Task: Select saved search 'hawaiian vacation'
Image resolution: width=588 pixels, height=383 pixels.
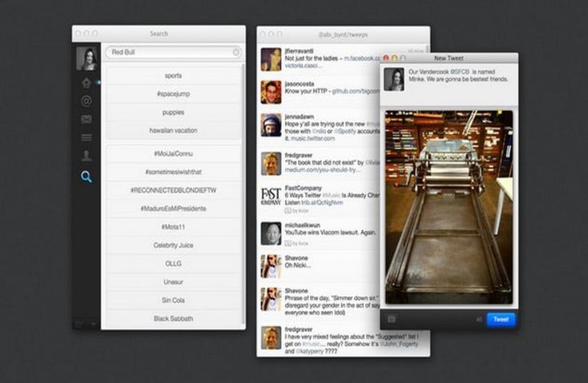Action: pos(173,131)
